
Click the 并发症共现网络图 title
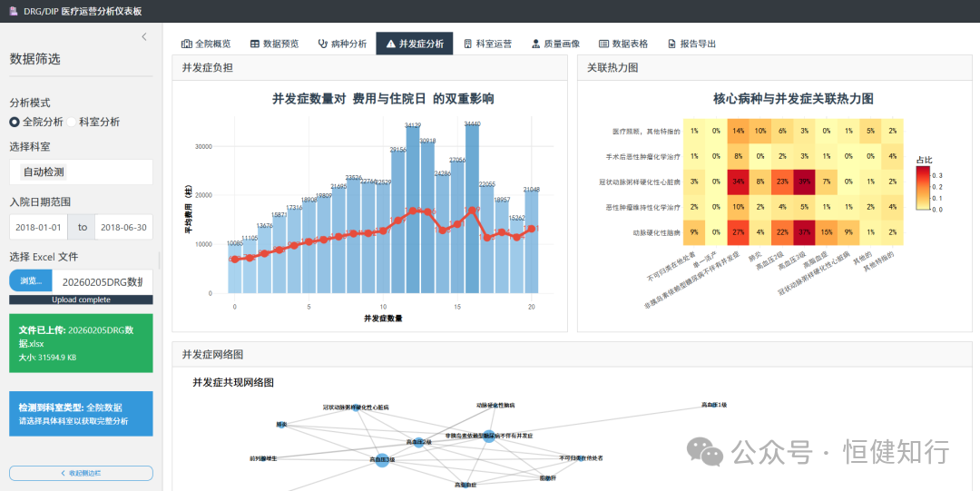tap(233, 383)
